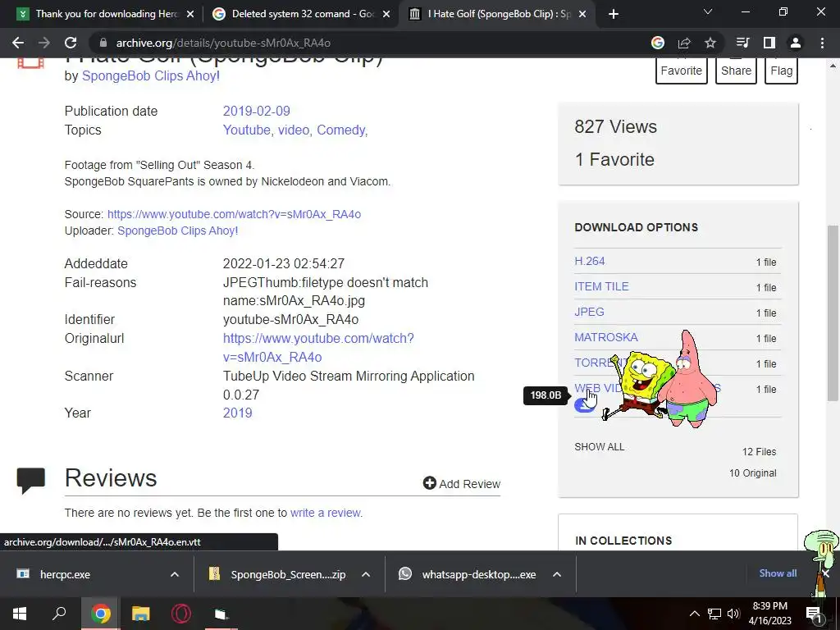Image resolution: width=840 pixels, height=630 pixels.
Task: Switch to 'Deleted system 32 comand' tab
Action: (300, 14)
